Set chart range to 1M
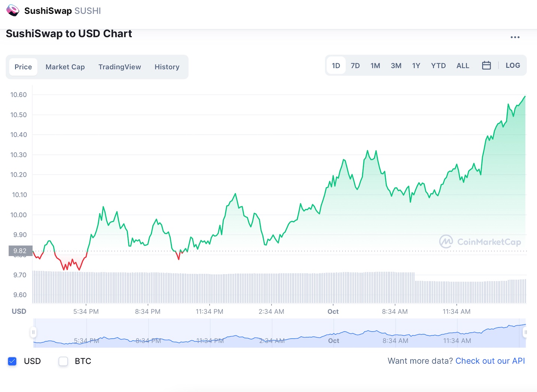 point(375,66)
